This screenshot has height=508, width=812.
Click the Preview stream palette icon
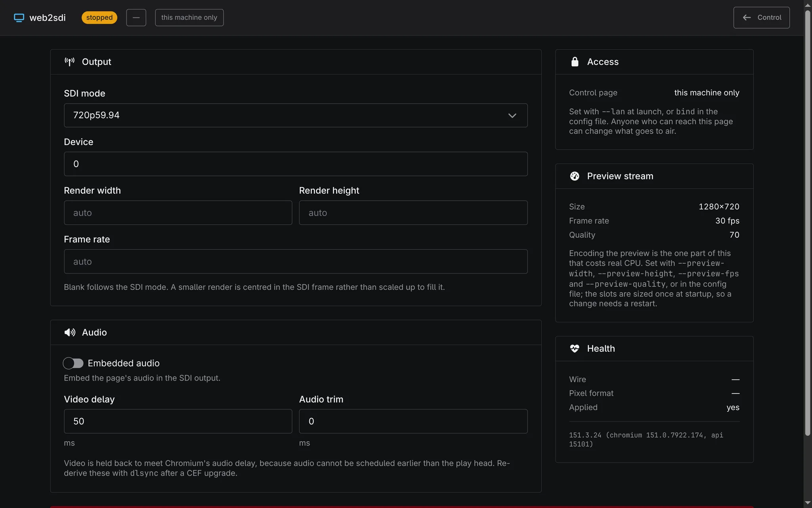pos(575,176)
